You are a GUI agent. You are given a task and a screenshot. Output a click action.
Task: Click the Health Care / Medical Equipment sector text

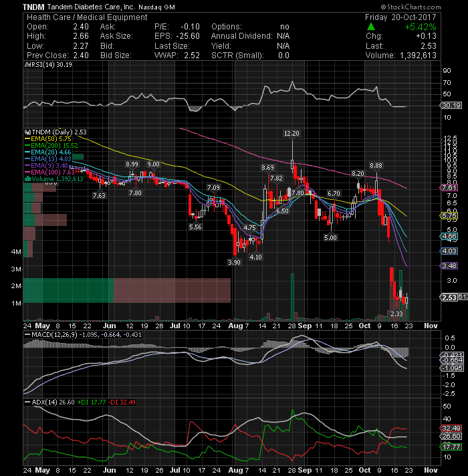point(87,17)
